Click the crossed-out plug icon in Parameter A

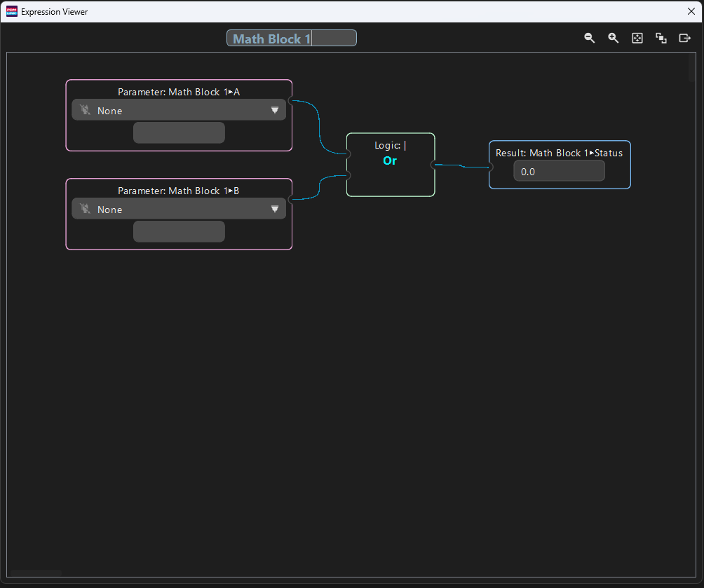pyautogui.click(x=85, y=110)
